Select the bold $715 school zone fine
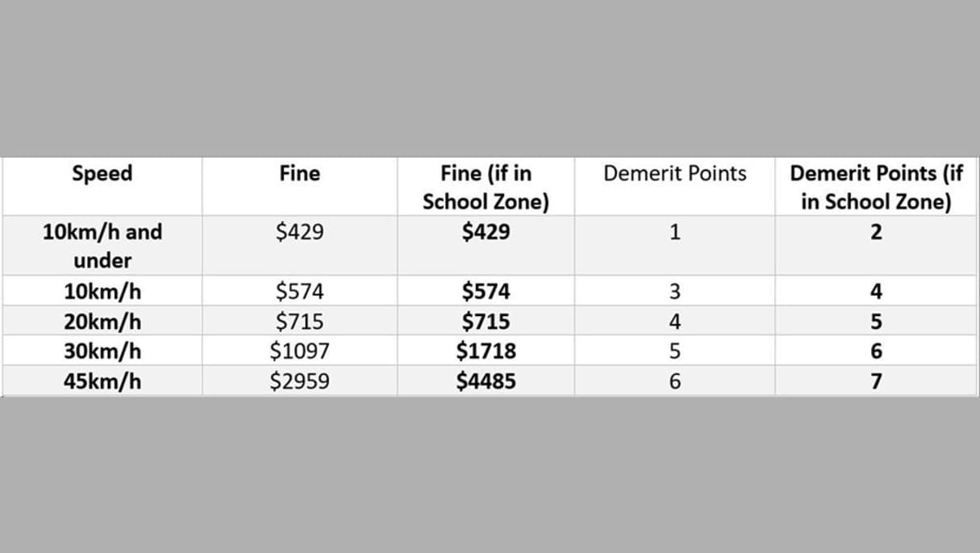This screenshot has width=980, height=553. pyautogui.click(x=486, y=322)
